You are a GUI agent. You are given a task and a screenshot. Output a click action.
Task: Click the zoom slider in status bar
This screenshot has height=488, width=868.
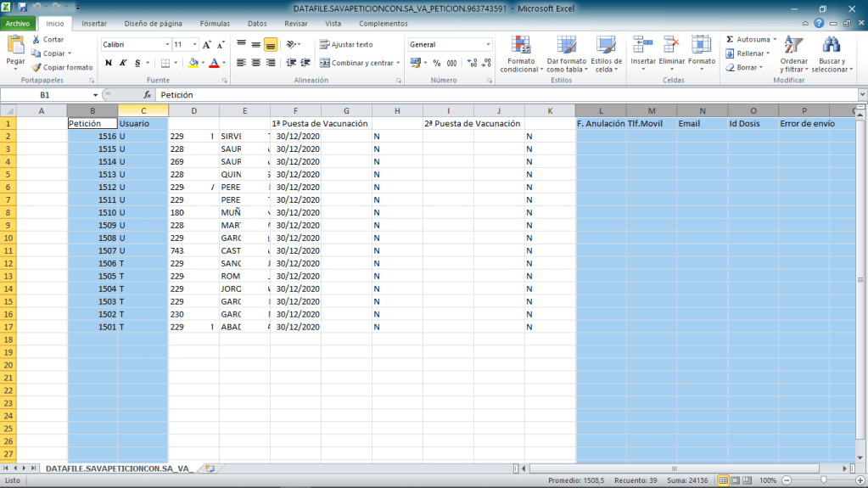point(822,480)
